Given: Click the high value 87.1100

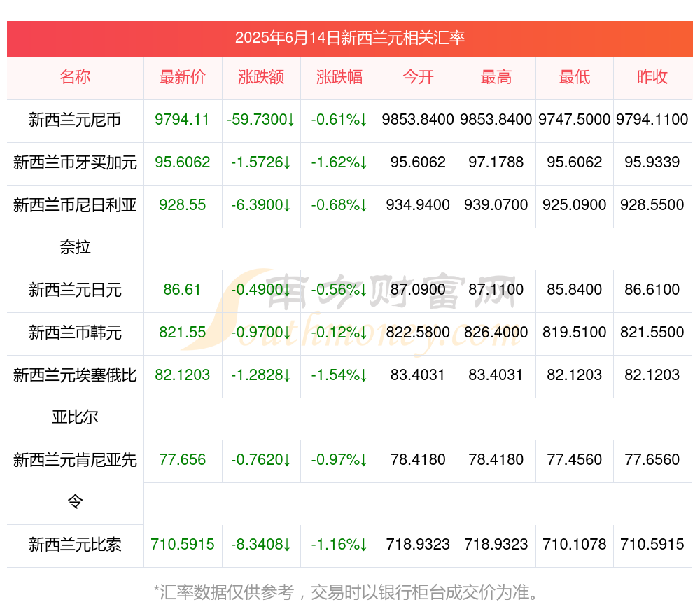Looking at the screenshot, I should [x=496, y=289].
